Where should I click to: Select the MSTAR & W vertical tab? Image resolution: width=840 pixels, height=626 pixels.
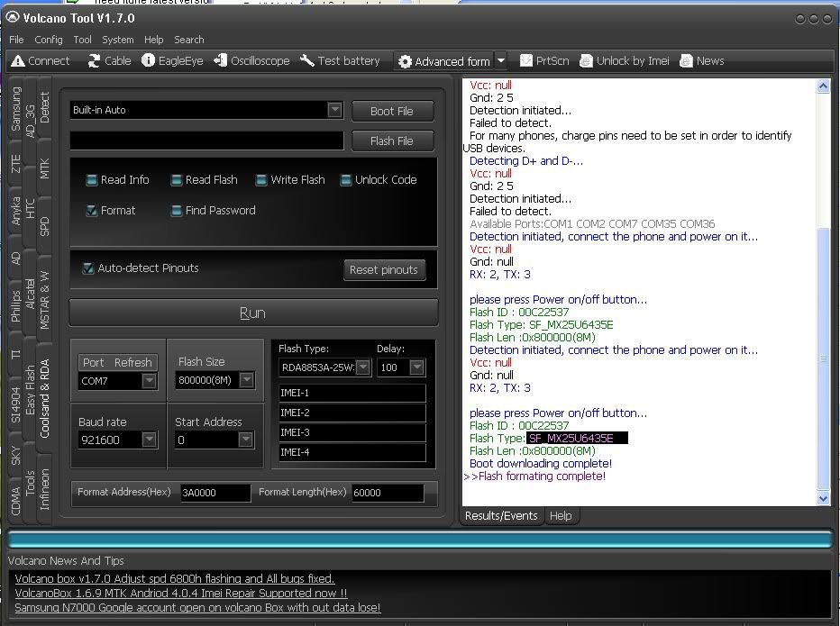pos(44,301)
